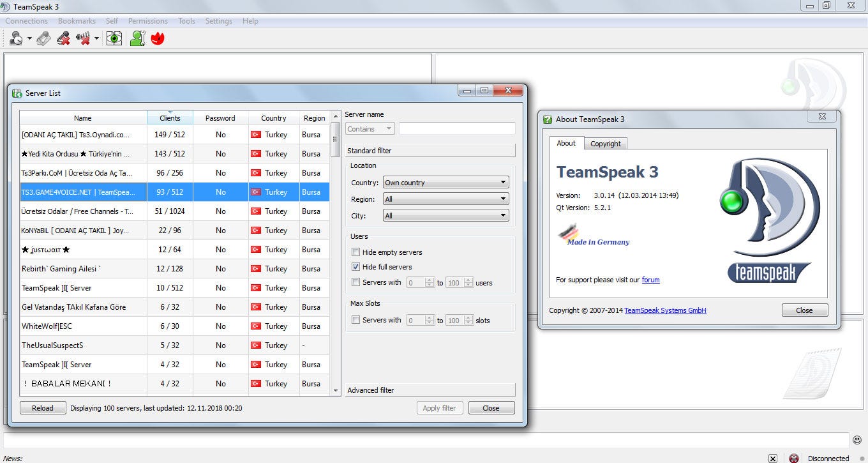Click Close button in About dialog
Screen dimensions: 868x463
(804, 310)
